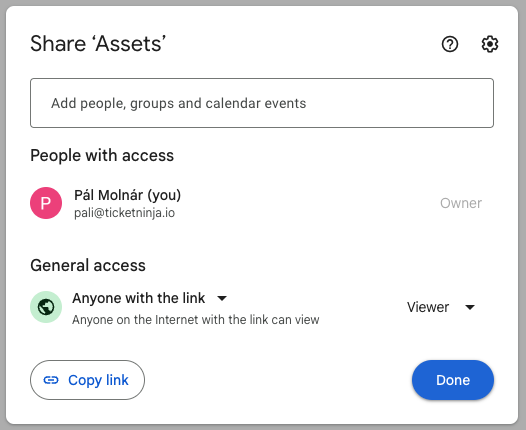Select the Pál Molnár (you) name
The height and width of the screenshot is (430, 526).
click(x=127, y=195)
